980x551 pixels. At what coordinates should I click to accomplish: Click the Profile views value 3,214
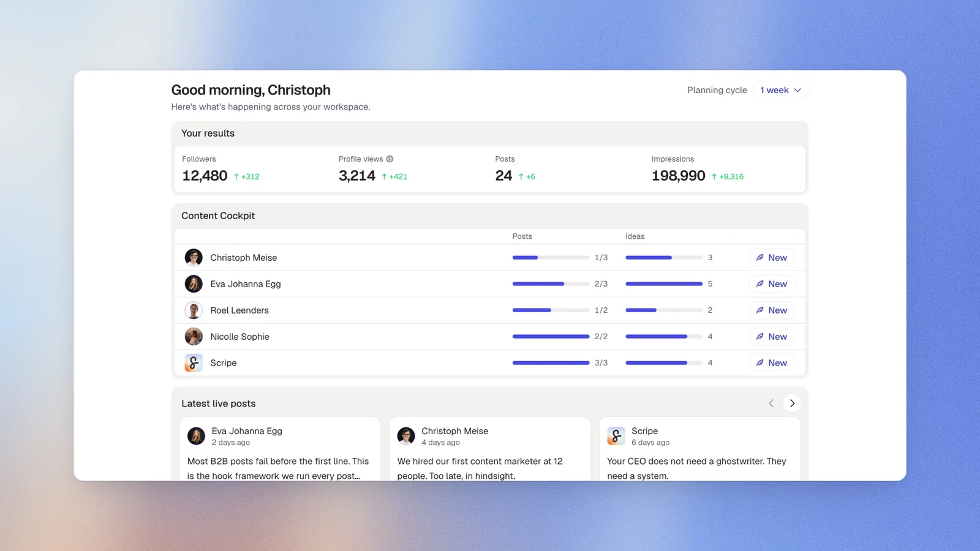point(357,176)
